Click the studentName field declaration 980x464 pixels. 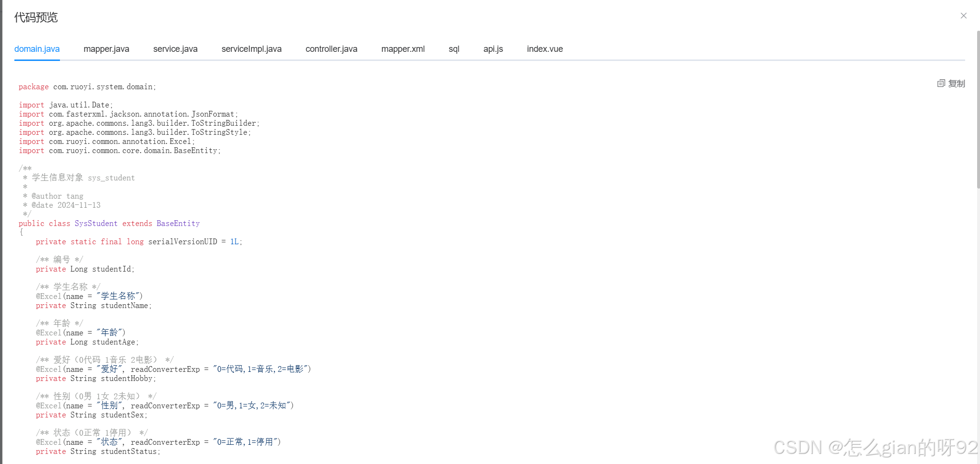coord(93,306)
